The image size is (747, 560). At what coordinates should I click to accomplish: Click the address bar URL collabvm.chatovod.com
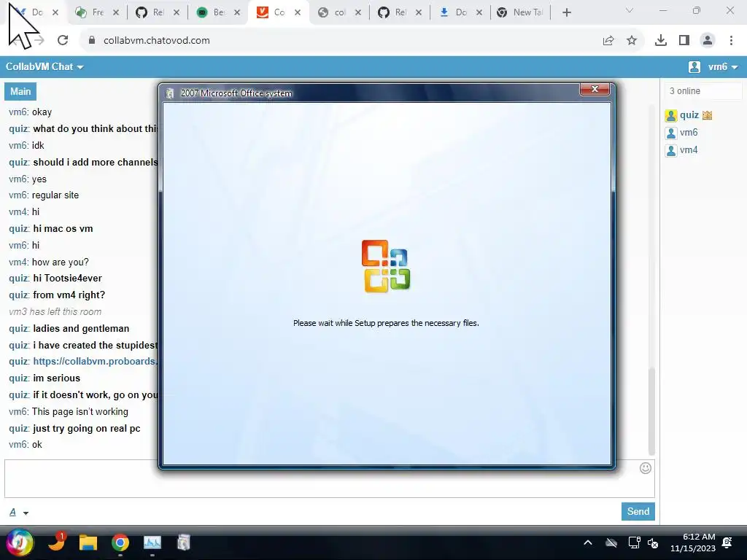[157, 41]
